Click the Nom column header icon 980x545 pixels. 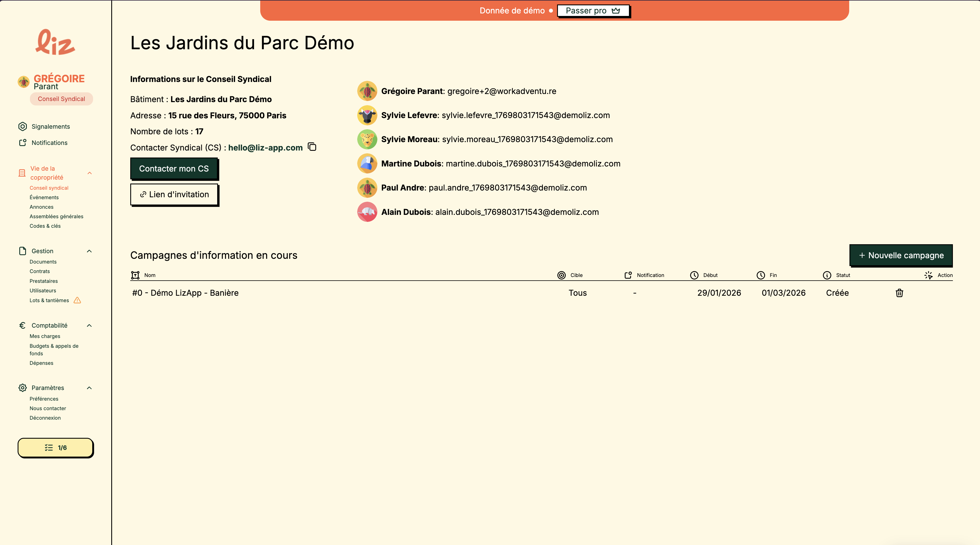(135, 275)
